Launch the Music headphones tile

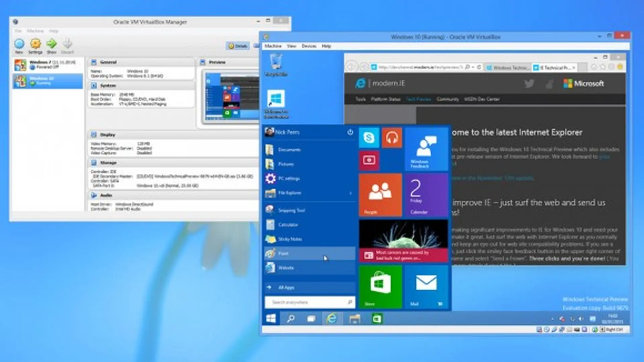[x=392, y=138]
